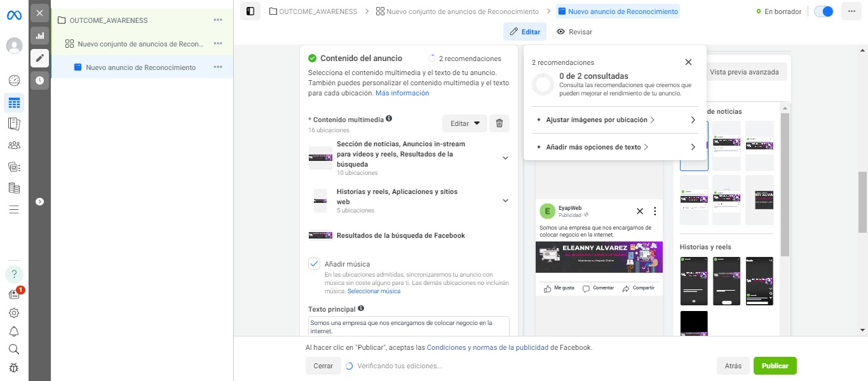Viewport: 868px width, 381px height.
Task: Select the pencil edit icon in dark strip
Action: pos(39,58)
